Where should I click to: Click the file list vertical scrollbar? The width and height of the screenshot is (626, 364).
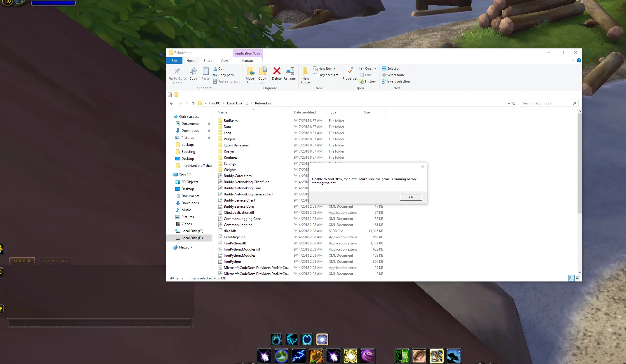[x=580, y=163]
